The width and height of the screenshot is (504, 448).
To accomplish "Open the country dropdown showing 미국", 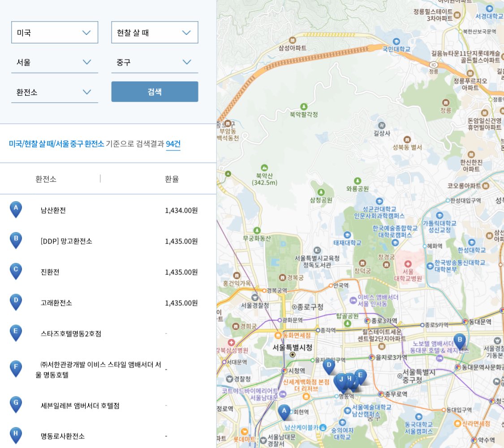I will tap(54, 32).
